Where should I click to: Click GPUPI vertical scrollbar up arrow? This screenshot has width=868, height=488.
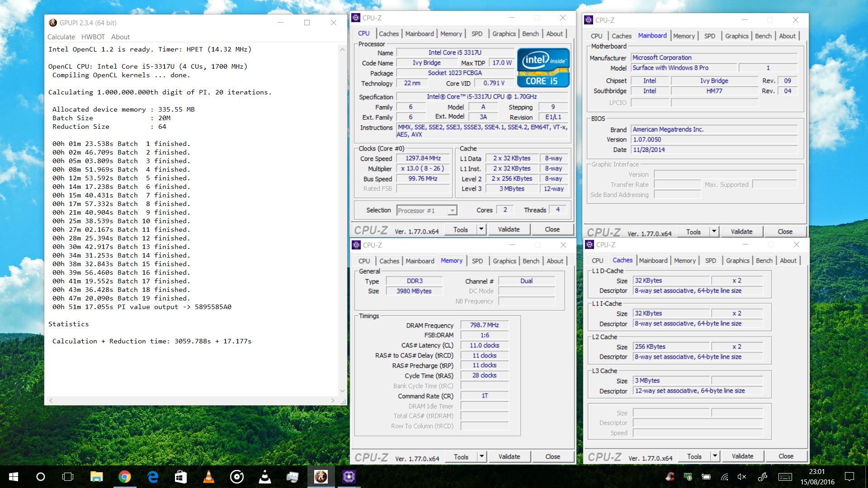342,49
